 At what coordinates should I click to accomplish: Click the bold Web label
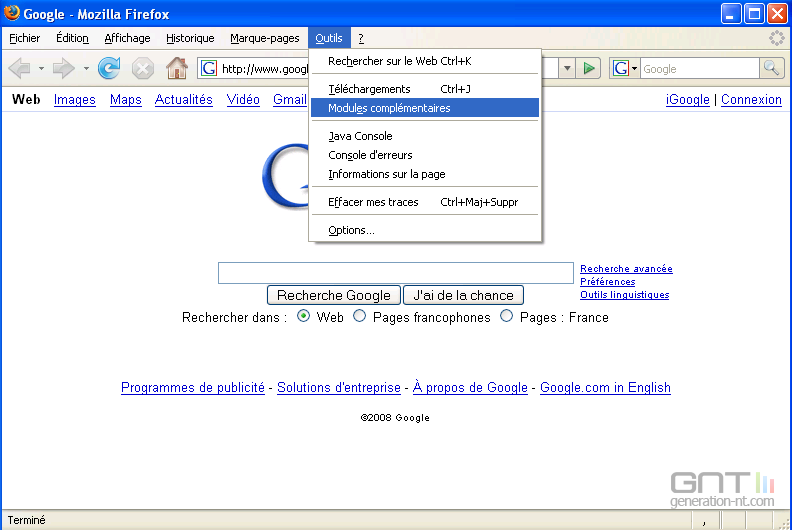pyautogui.click(x=26, y=100)
